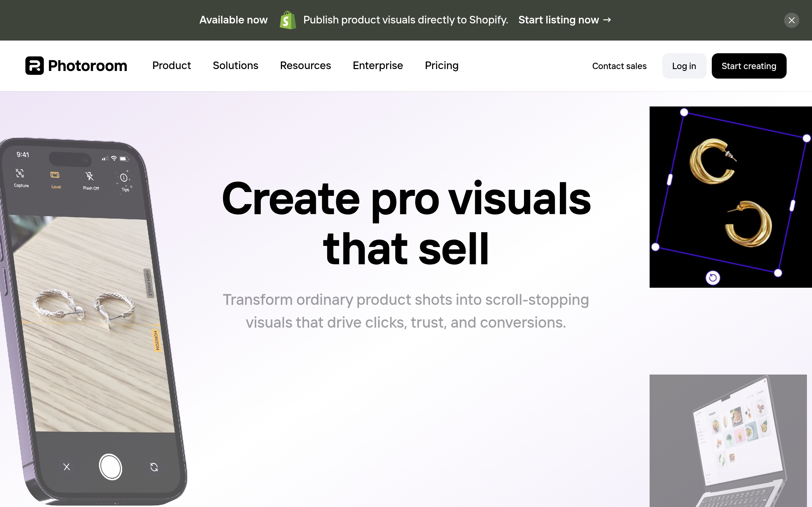Open Tips icon on phone screen
This screenshot has height=507, width=812.
pos(124,178)
